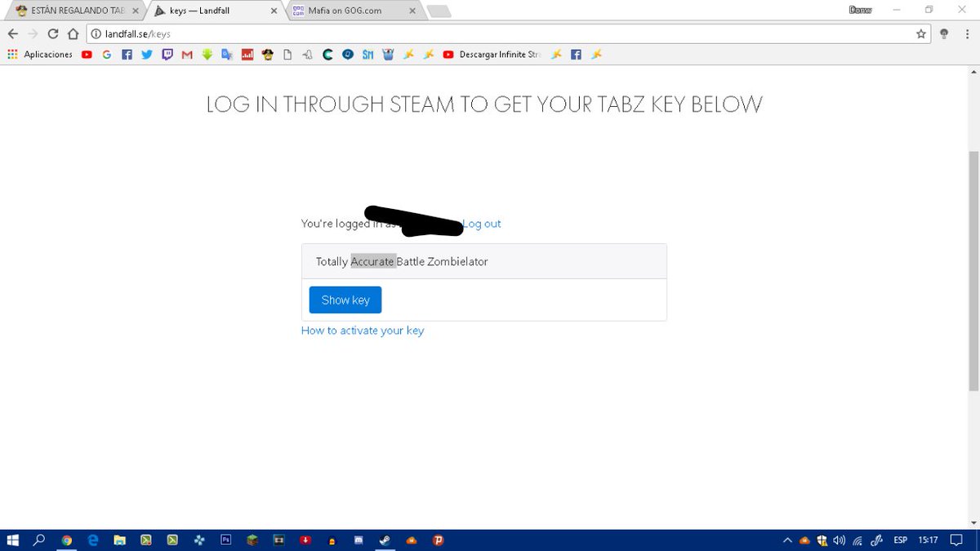Open the Aplicaciones apps shortcut
Screen dimensions: 980x551
pos(40,55)
